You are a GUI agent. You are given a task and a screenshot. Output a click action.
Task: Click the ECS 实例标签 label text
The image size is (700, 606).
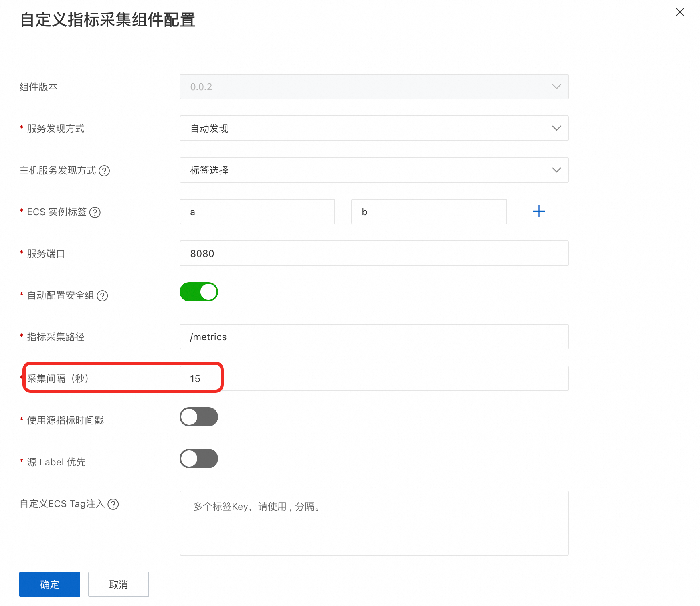(x=57, y=212)
